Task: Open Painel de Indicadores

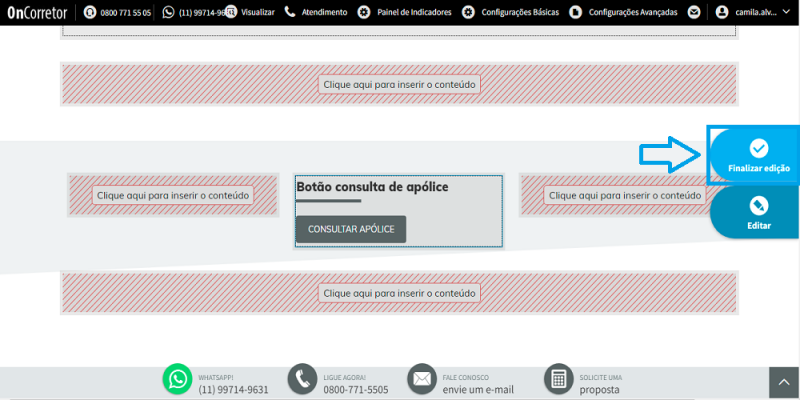Action: [414, 12]
